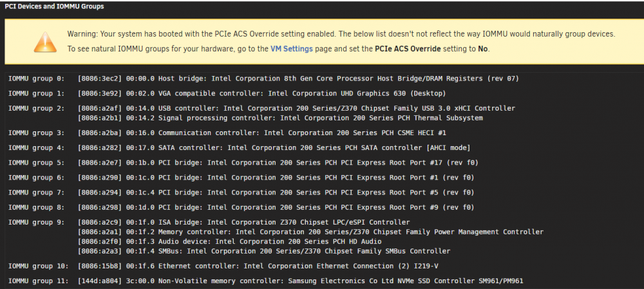Select the Ethernet Connection I219-V row
The height and width of the screenshot is (289, 644).
[258, 266]
